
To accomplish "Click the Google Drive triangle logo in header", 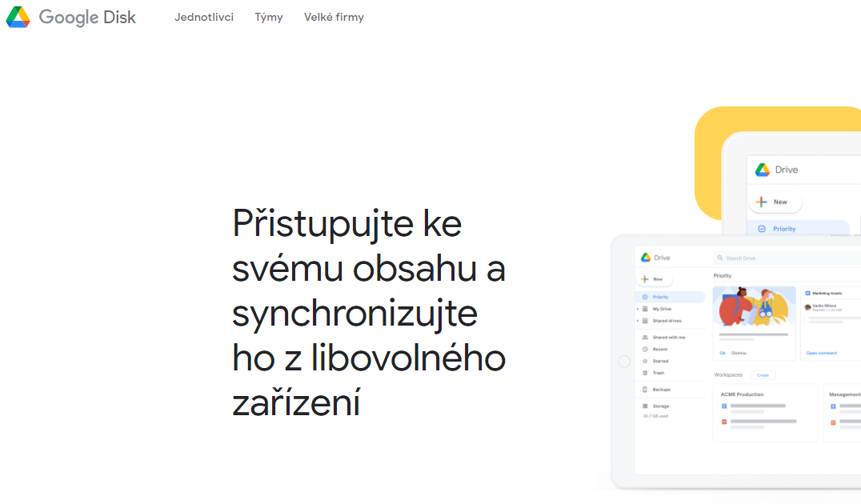I will [x=18, y=17].
